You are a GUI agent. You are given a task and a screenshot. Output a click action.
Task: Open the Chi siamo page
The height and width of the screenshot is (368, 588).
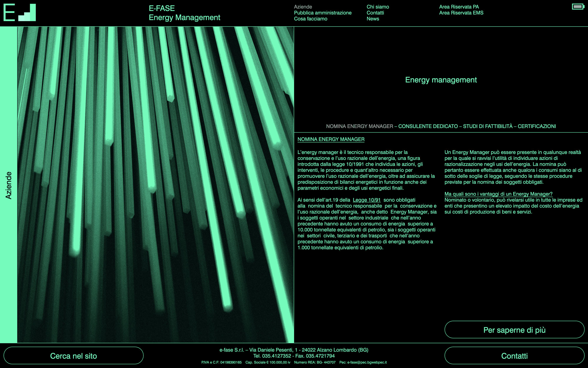(377, 7)
